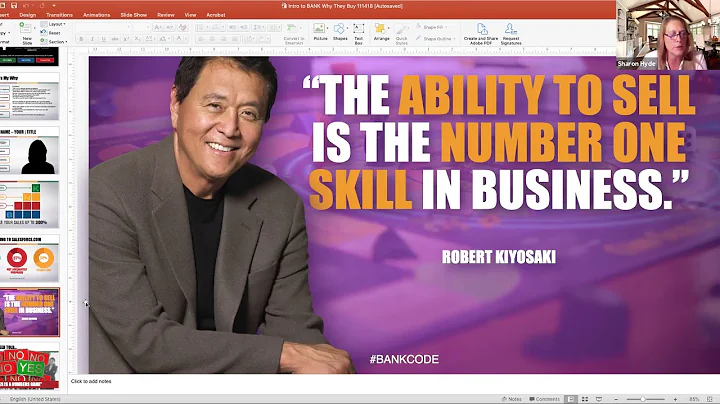The image size is (720, 404).
Task: Open the Shapes gallery
Action: pos(340,32)
